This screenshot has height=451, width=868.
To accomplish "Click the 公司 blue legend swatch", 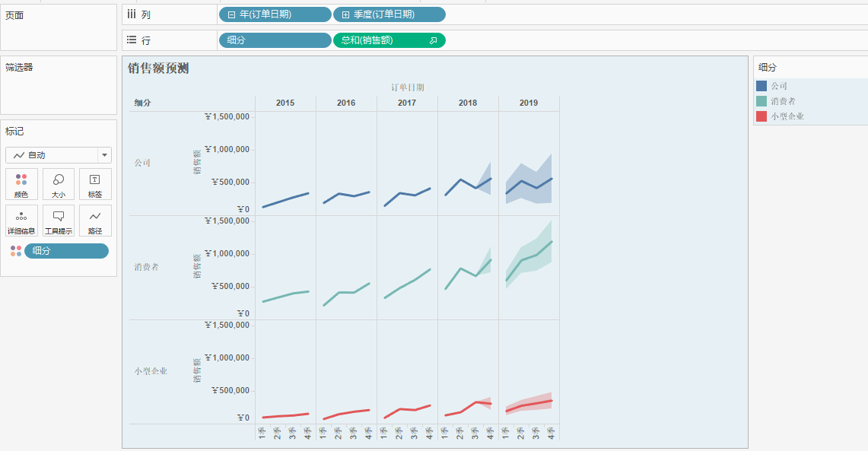I will (761, 86).
